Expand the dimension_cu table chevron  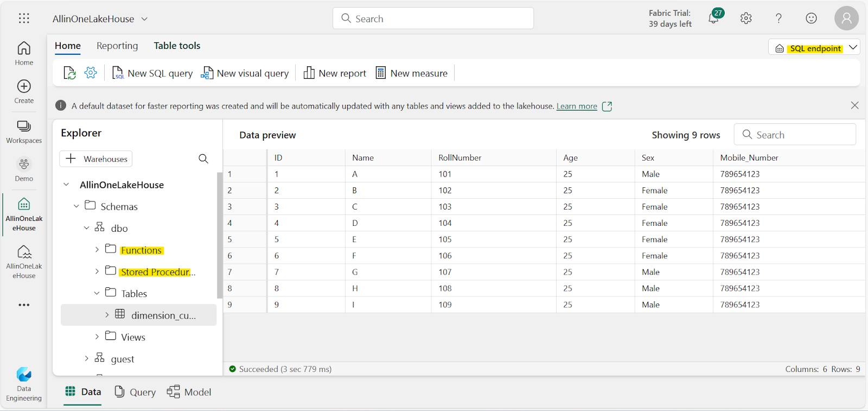(x=107, y=315)
